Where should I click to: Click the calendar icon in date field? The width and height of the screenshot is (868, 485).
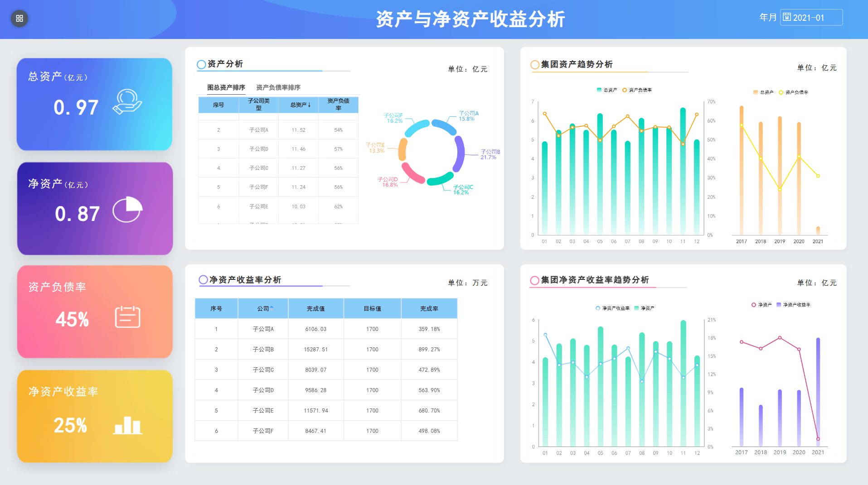point(787,17)
